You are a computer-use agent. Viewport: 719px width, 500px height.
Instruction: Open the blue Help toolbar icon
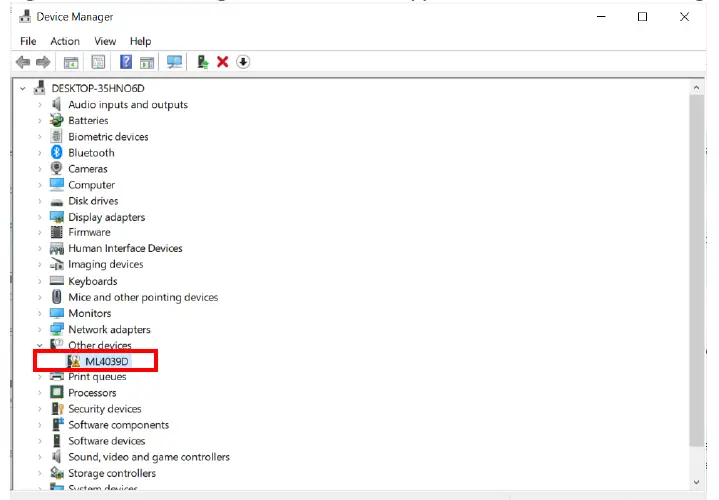tap(126, 62)
